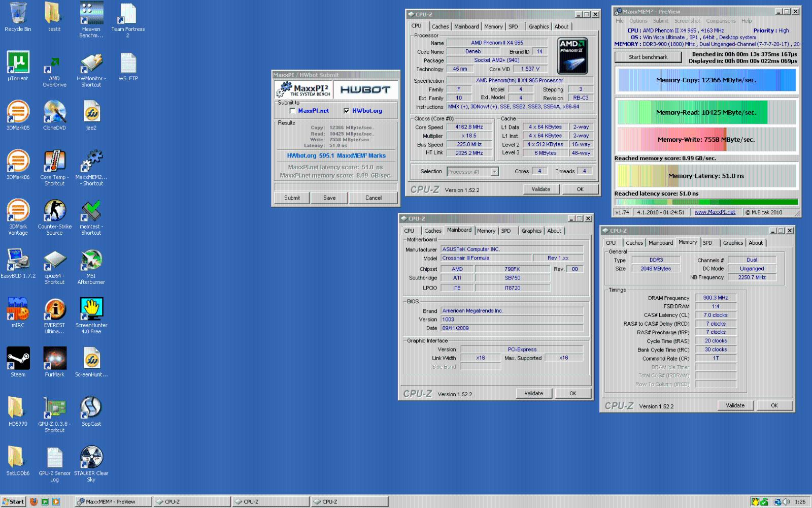
Task: Click the HWbot logo banner
Action: [x=365, y=89]
